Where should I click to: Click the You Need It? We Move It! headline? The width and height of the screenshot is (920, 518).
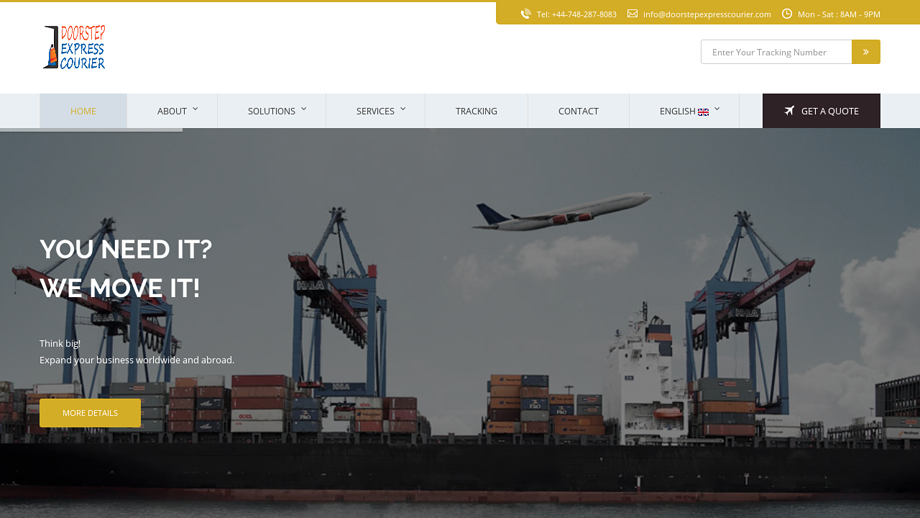pyautogui.click(x=126, y=269)
